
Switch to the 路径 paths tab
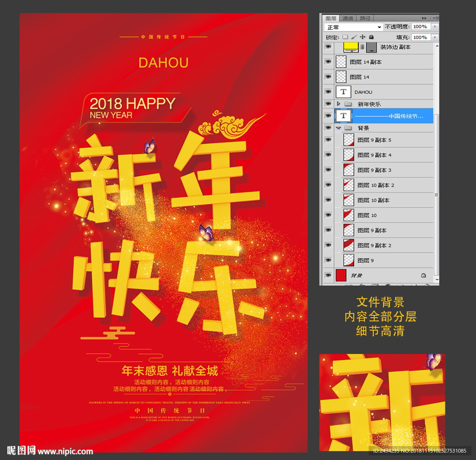tap(365, 18)
